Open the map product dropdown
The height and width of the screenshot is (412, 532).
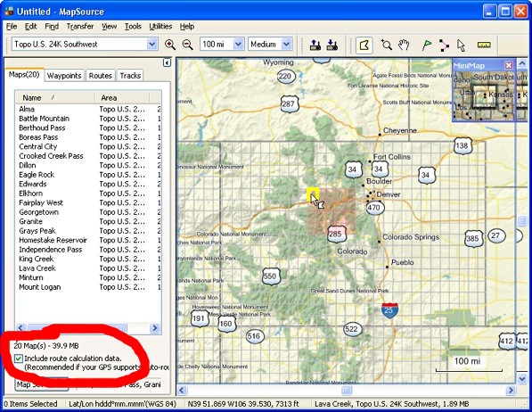pos(151,45)
